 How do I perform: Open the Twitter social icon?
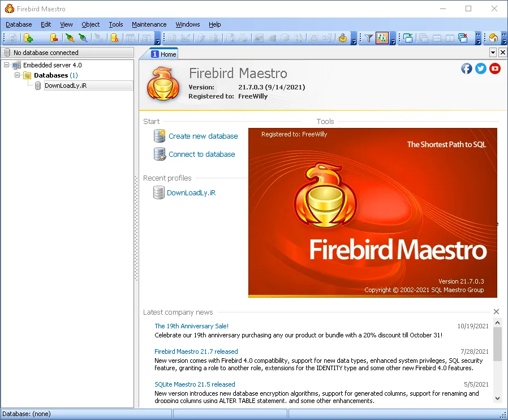[x=481, y=68]
